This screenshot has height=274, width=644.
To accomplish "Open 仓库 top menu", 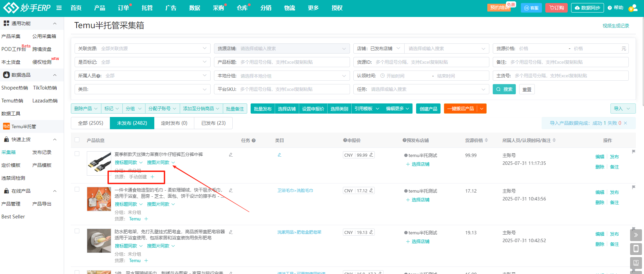I will pyautogui.click(x=242, y=8).
